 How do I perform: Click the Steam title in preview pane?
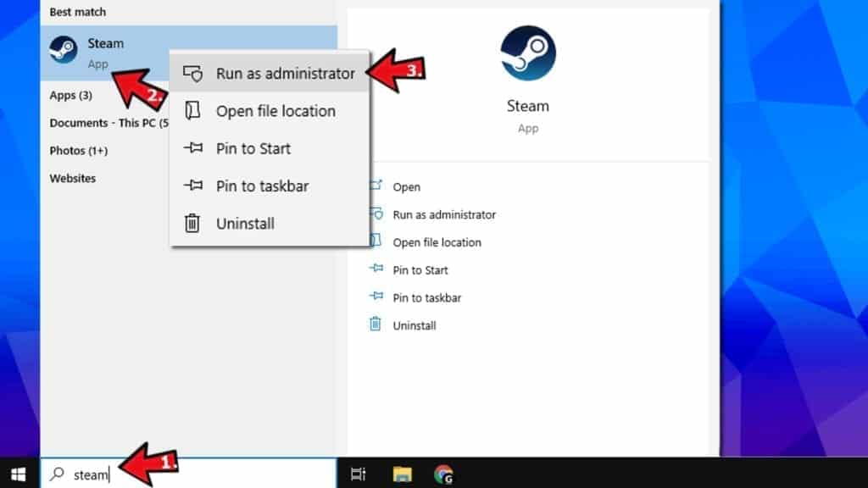tap(527, 106)
